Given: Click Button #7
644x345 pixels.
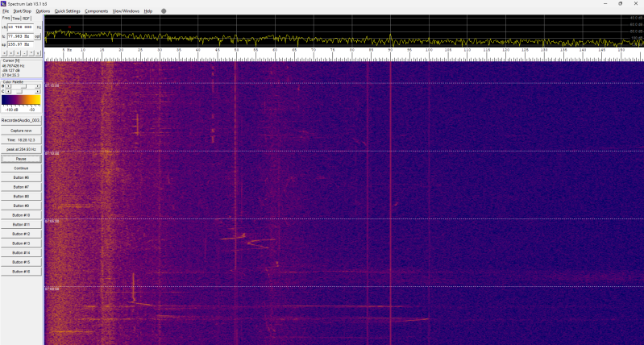Looking at the screenshot, I should point(21,187).
